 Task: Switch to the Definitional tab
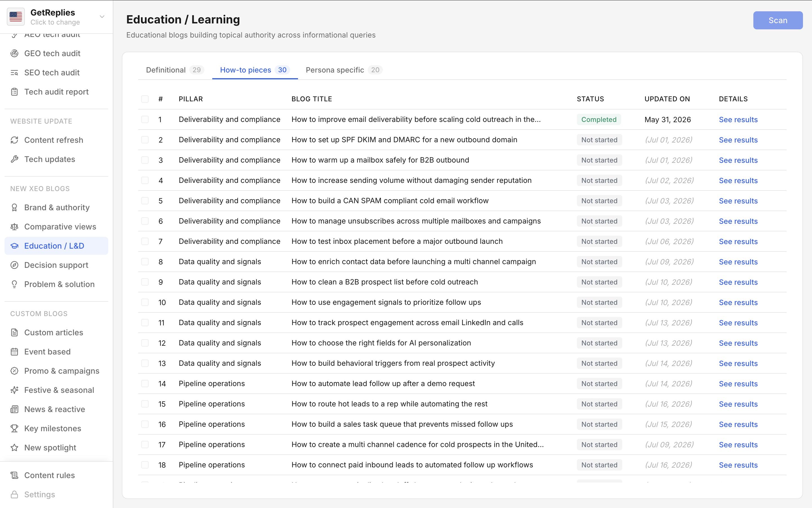175,70
